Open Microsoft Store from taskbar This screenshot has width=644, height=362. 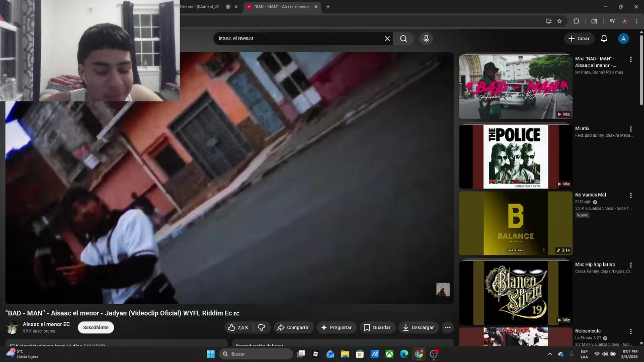pyautogui.click(x=360, y=354)
